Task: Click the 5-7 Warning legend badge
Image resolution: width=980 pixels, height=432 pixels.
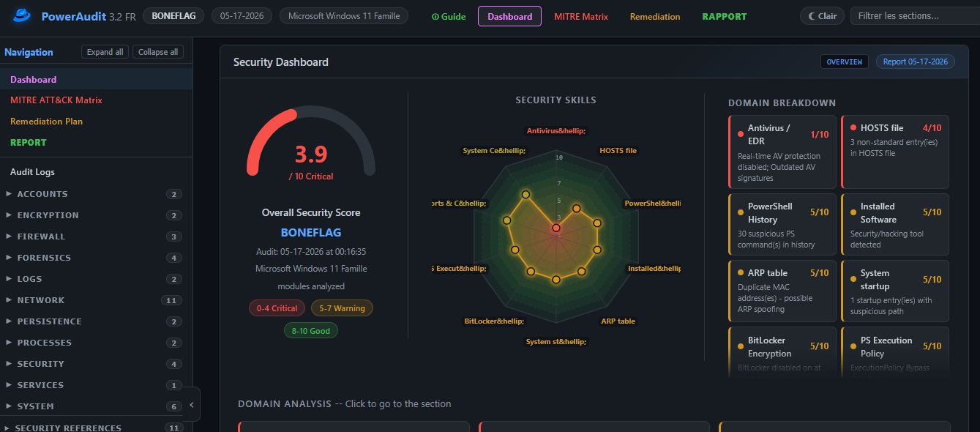Action: pos(342,308)
